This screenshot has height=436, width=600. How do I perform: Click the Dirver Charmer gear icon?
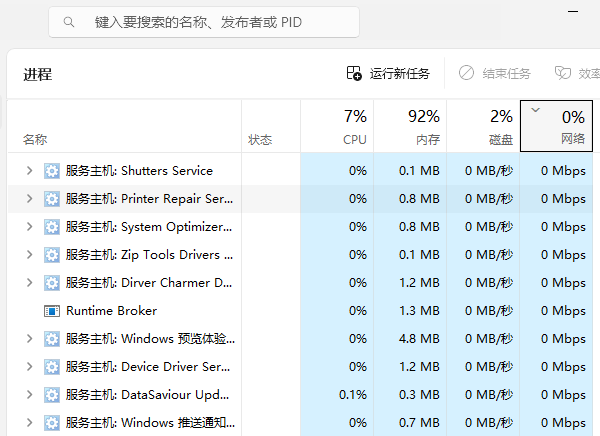click(x=52, y=283)
